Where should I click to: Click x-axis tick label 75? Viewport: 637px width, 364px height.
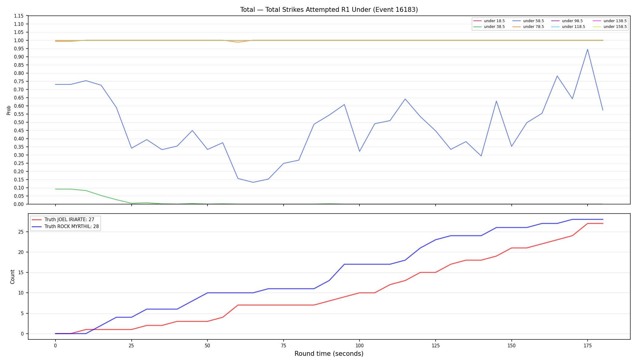point(283,345)
